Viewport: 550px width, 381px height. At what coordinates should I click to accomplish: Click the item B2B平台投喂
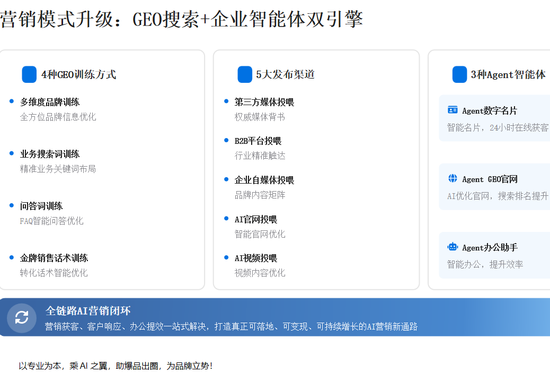tap(258, 141)
